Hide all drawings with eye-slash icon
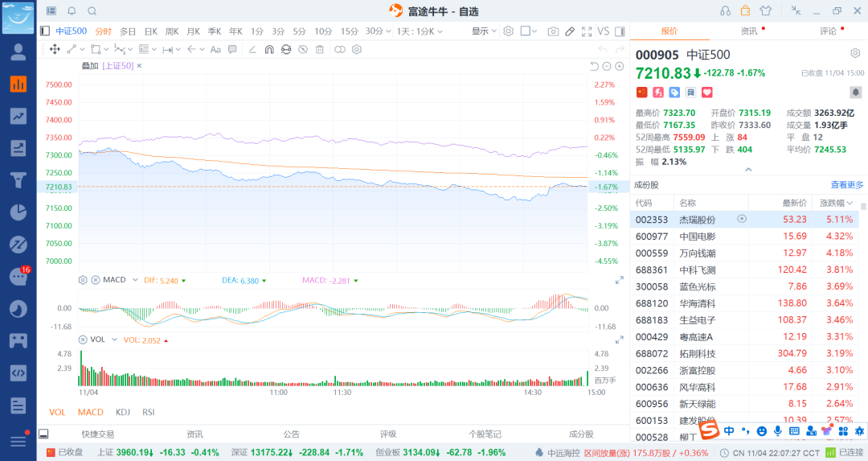This screenshot has height=461, width=868. 303,49
